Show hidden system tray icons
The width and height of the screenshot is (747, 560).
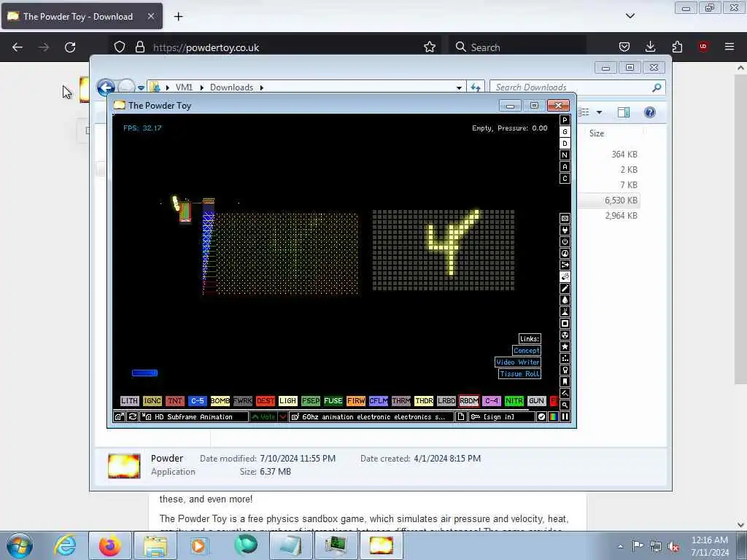(620, 546)
